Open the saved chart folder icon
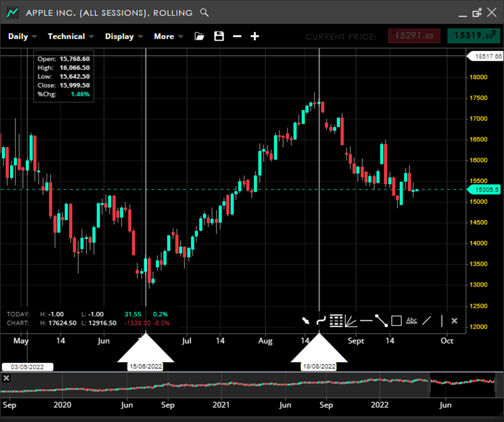The width and height of the screenshot is (504, 422). pyautogui.click(x=199, y=36)
